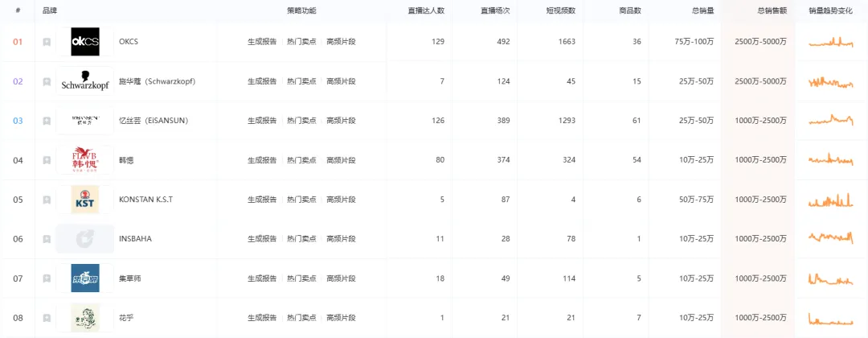Open the Schwarzkopf brand logo
This screenshot has height=338, width=868.
[x=85, y=81]
